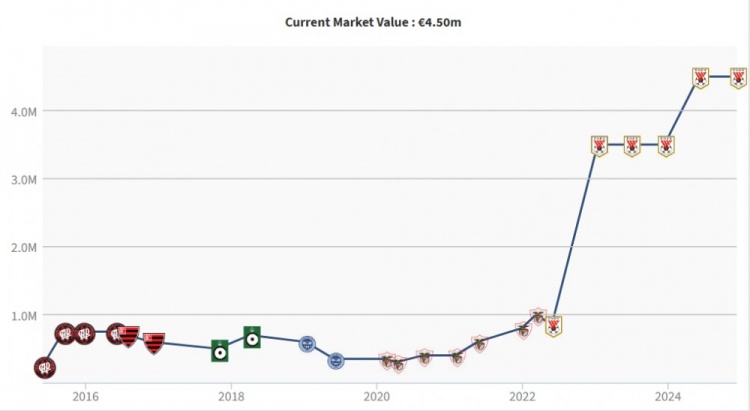Select the final badge at the 4.5M level

click(x=739, y=78)
